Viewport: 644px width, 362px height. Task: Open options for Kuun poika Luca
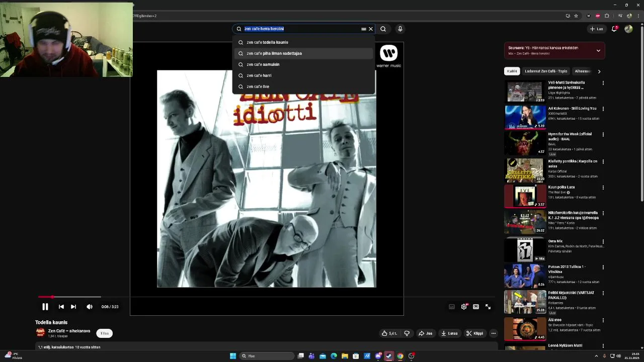603,188
